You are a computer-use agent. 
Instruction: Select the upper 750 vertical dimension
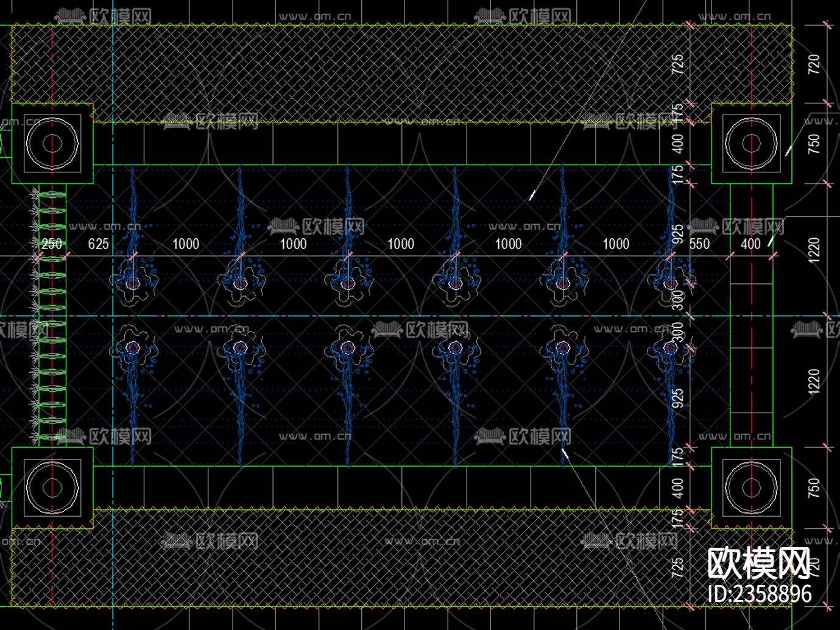814,143
